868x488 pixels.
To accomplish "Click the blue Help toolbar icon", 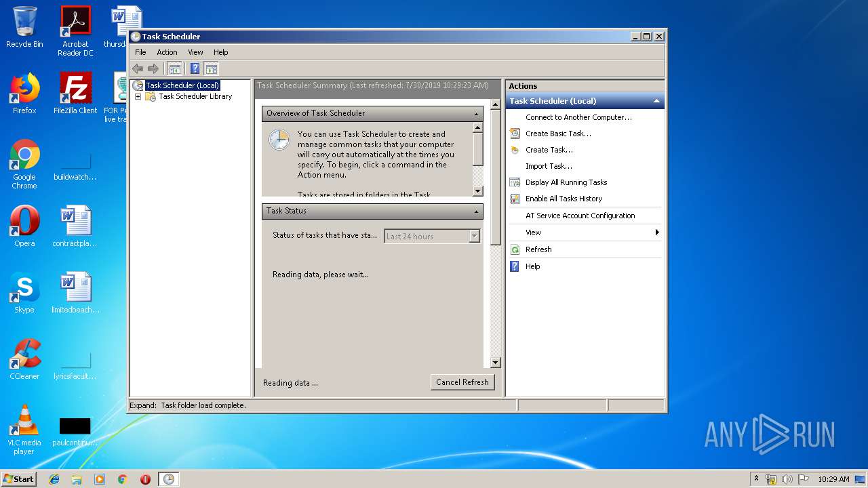I will [195, 68].
